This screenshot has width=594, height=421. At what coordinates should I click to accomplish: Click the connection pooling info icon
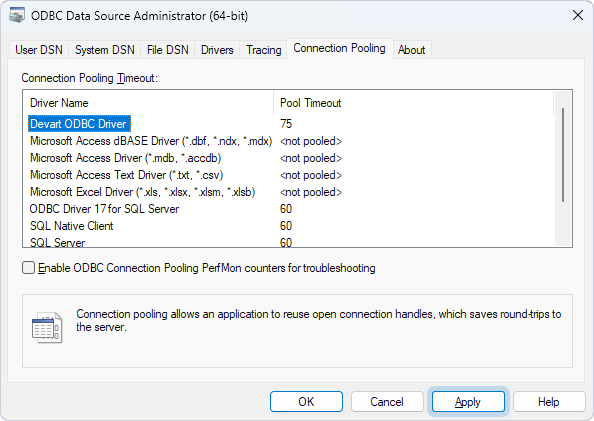(x=47, y=328)
